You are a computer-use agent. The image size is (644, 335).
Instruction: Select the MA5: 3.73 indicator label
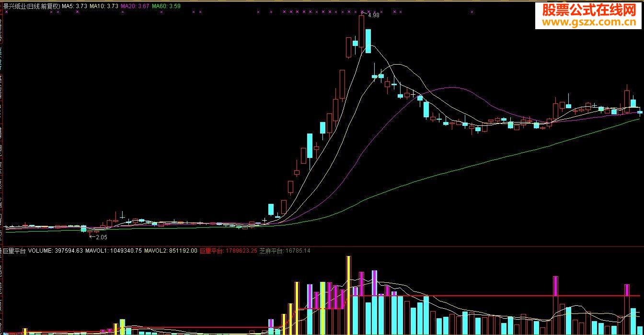[75, 6]
